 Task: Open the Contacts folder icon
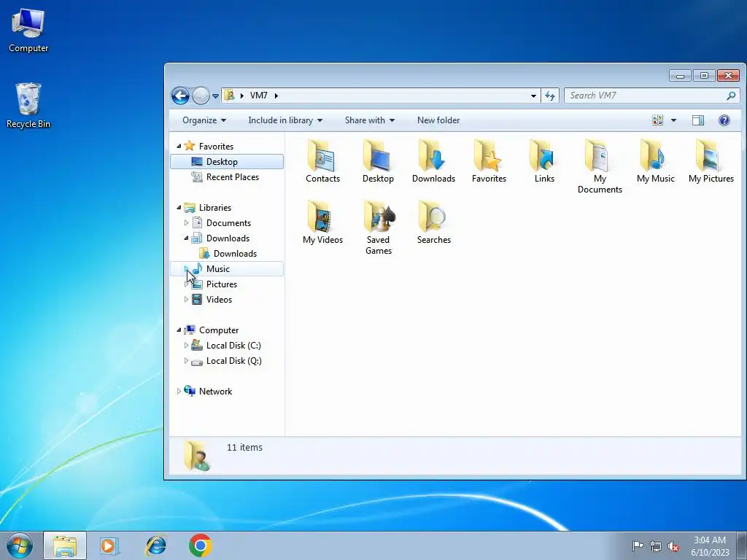[x=322, y=156]
